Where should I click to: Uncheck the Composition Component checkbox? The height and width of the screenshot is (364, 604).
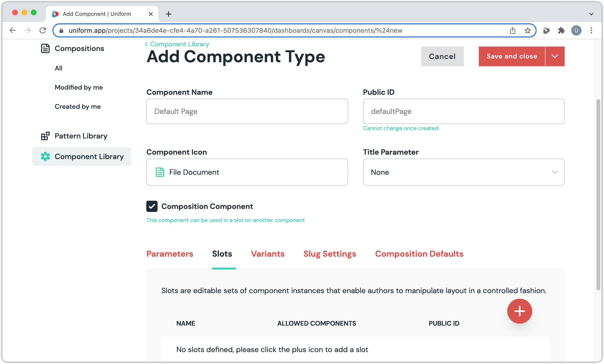(152, 206)
